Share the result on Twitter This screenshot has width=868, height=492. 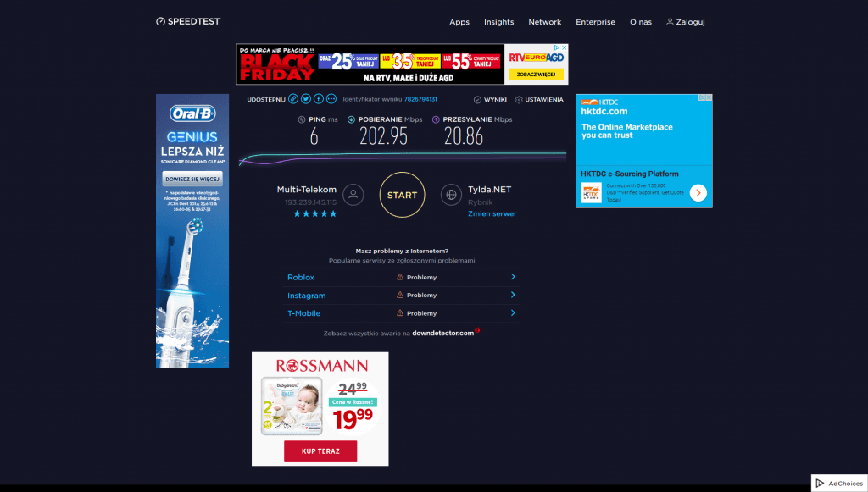click(306, 99)
